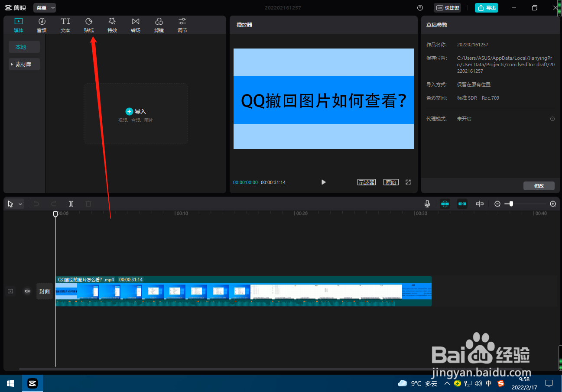Open the notification center icon

pyautogui.click(x=549, y=383)
